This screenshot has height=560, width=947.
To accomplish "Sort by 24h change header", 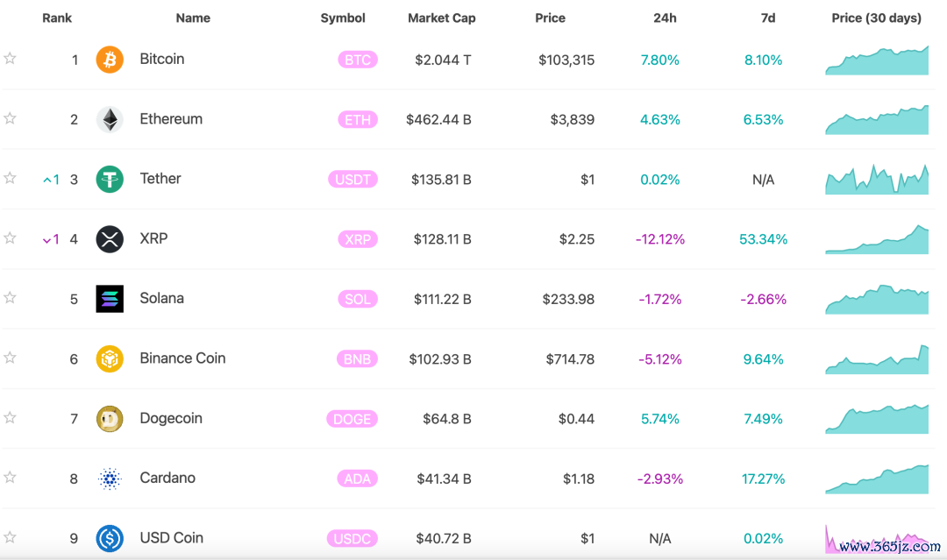I will tap(665, 18).
